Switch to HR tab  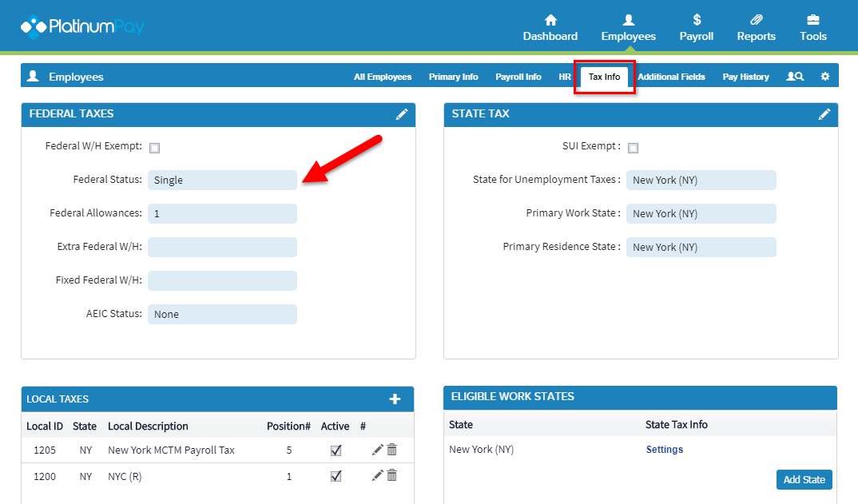(565, 77)
